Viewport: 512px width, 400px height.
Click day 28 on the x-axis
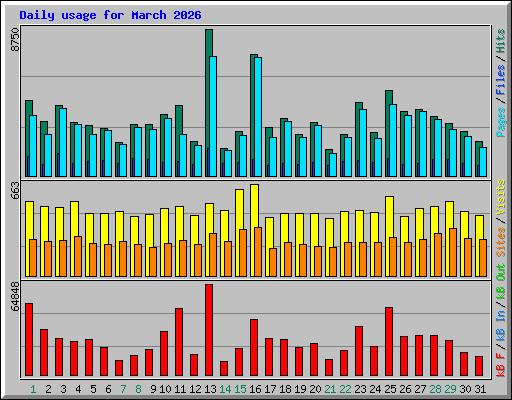pyautogui.click(x=435, y=389)
